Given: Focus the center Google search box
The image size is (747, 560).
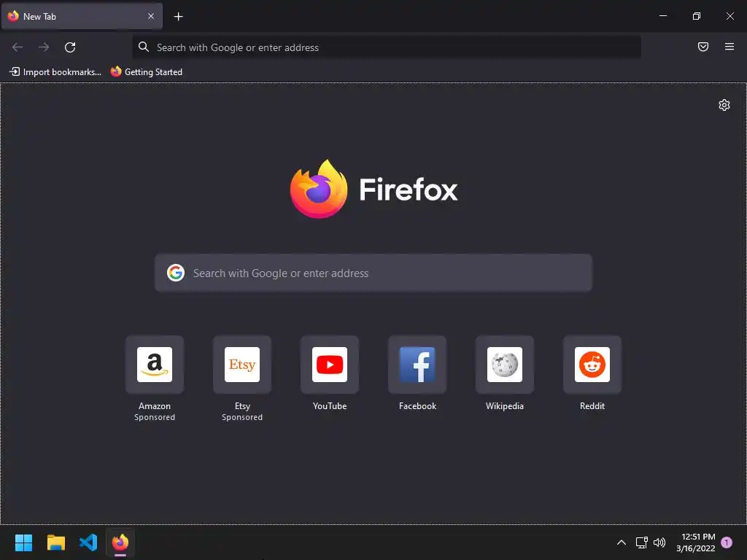Looking at the screenshot, I should coord(373,273).
